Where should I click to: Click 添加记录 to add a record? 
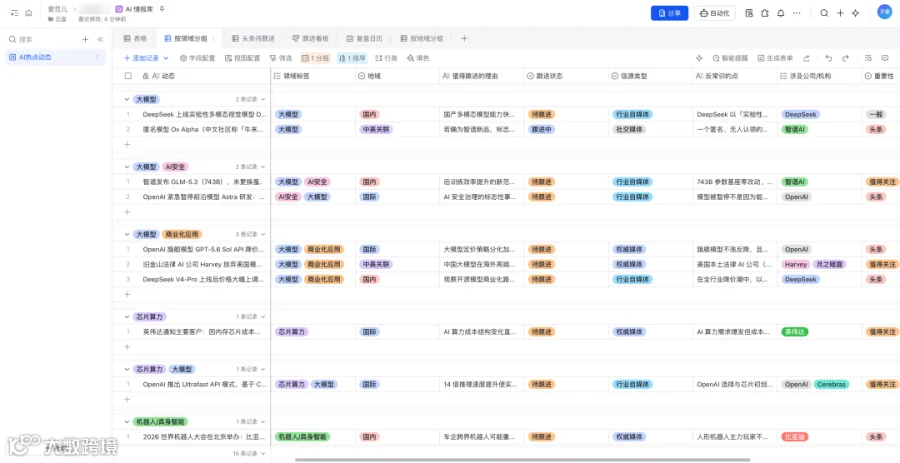coord(141,58)
